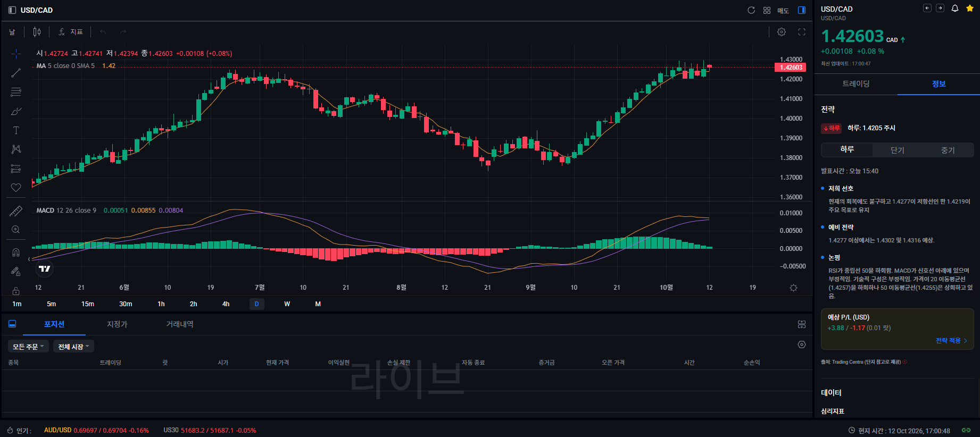The width and height of the screenshot is (980, 437).
Task: Open the forecasting and measurement tools
Action: [x=16, y=169]
